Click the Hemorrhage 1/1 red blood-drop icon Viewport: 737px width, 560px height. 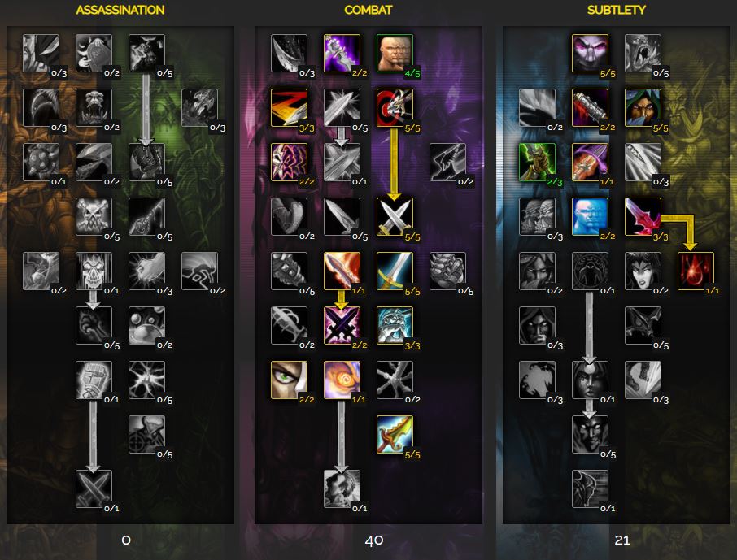(x=696, y=271)
